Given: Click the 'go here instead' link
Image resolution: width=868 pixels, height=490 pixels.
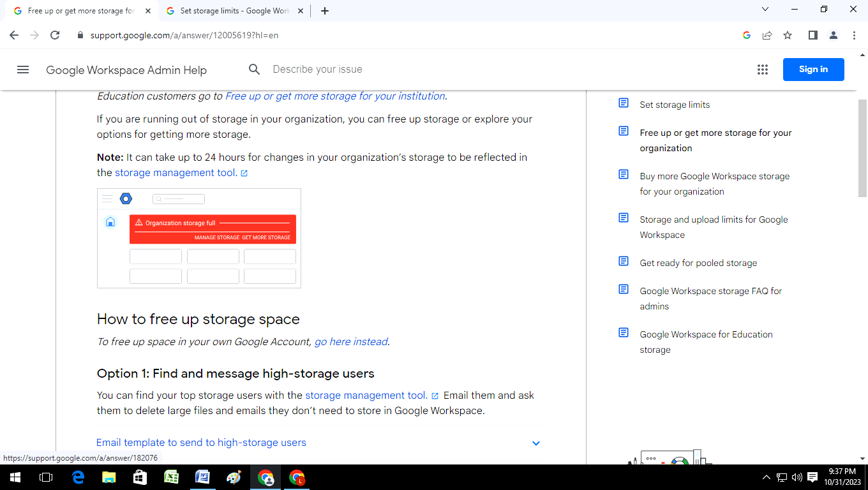Looking at the screenshot, I should pyautogui.click(x=351, y=342).
